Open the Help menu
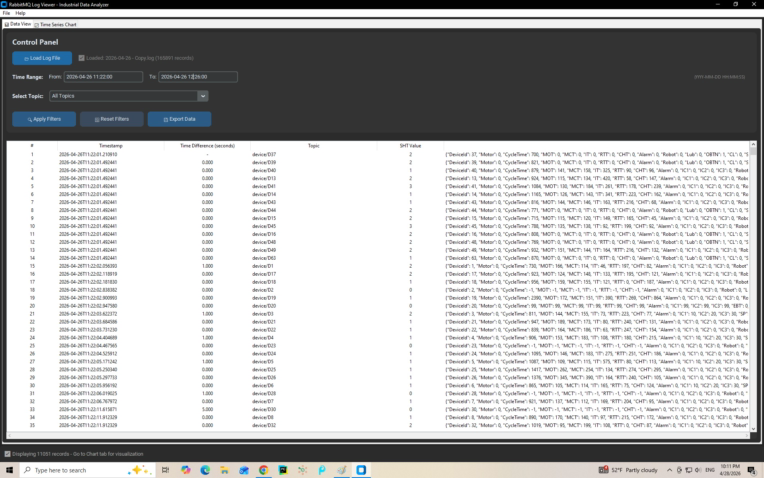The image size is (764, 478). pyautogui.click(x=20, y=13)
